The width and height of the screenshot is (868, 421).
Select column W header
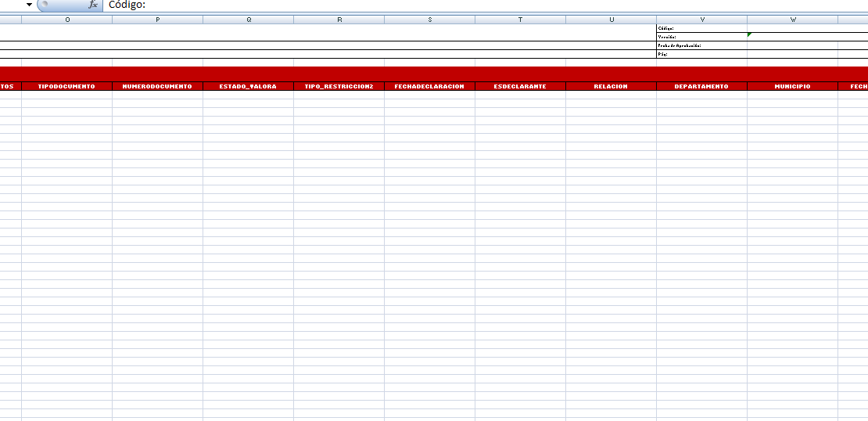(x=793, y=20)
